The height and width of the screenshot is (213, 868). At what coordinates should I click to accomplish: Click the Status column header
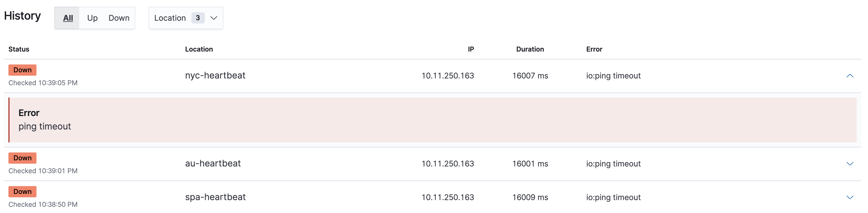coord(19,49)
